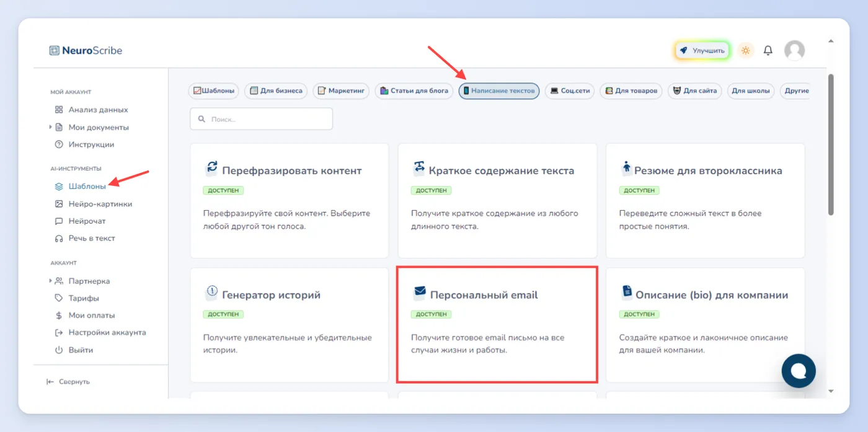Open Нейрочат tool
Viewport: 868px width, 432px height.
click(87, 221)
